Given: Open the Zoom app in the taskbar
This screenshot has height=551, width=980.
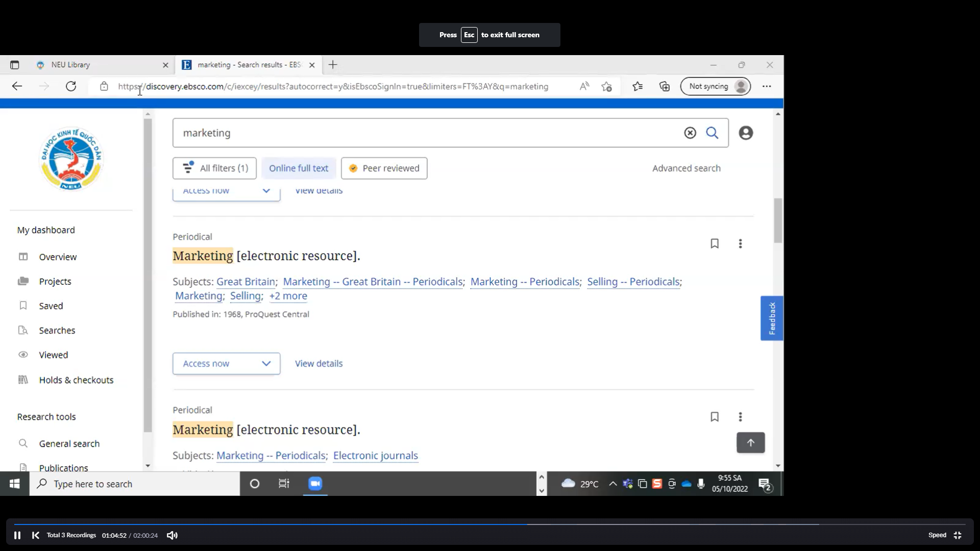Looking at the screenshot, I should 315,484.
